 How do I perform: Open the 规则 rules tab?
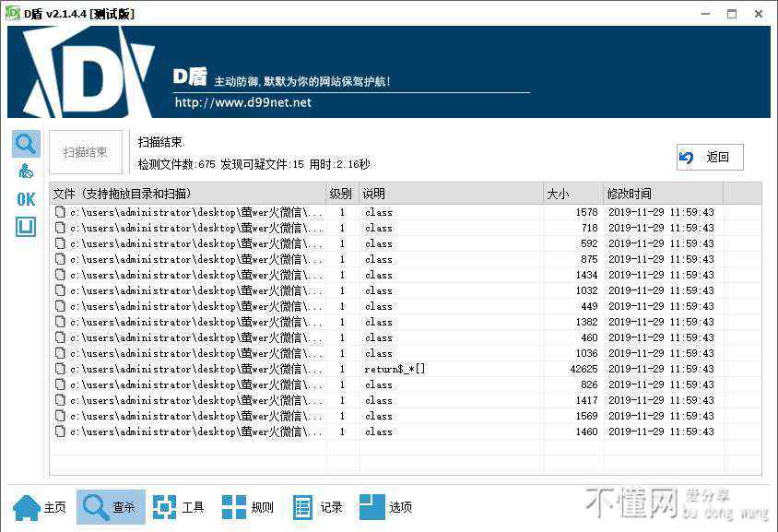pyautogui.click(x=247, y=507)
